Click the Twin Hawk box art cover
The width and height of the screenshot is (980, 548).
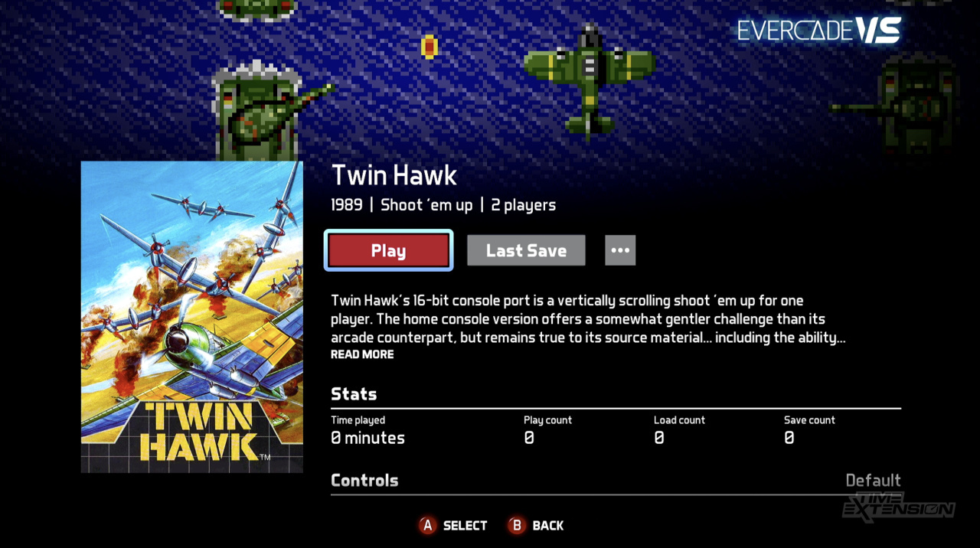[192, 317]
